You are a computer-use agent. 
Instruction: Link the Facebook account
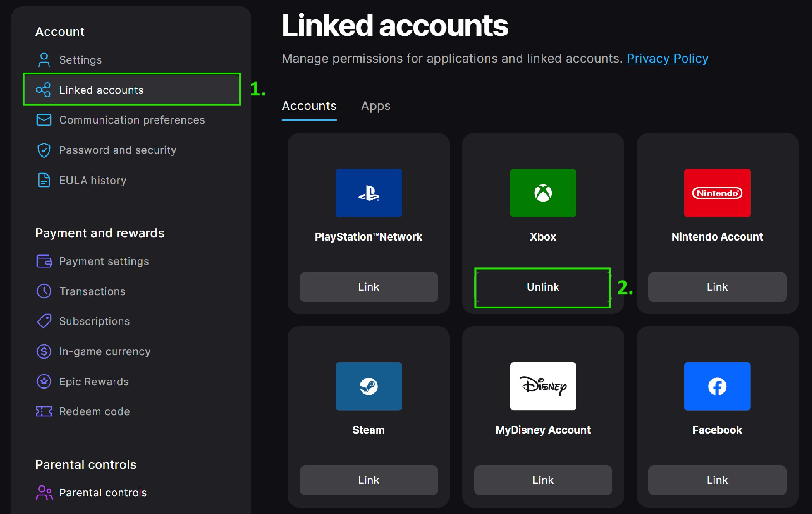[x=717, y=480]
